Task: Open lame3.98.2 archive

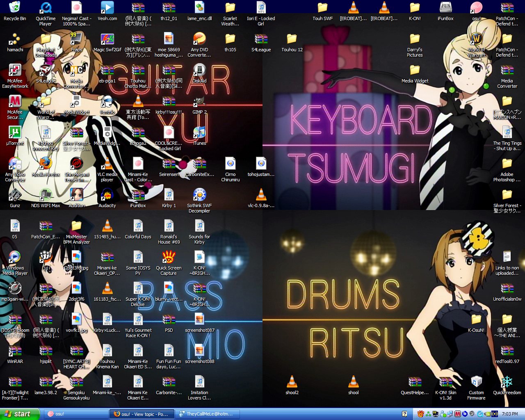Action: 46,386
